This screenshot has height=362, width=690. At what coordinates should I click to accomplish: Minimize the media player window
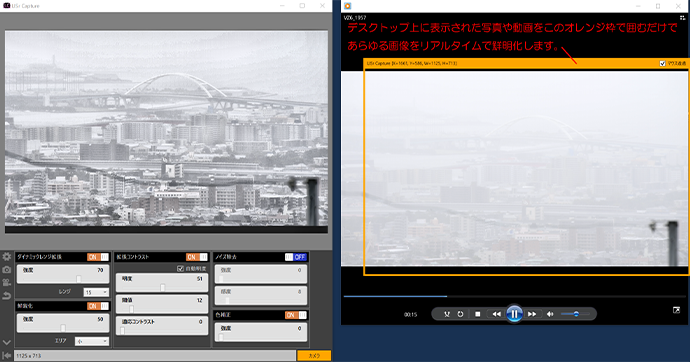(x=638, y=6)
